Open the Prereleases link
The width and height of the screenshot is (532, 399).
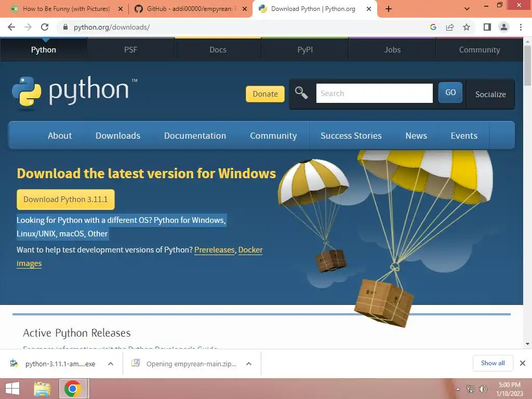pyautogui.click(x=214, y=250)
